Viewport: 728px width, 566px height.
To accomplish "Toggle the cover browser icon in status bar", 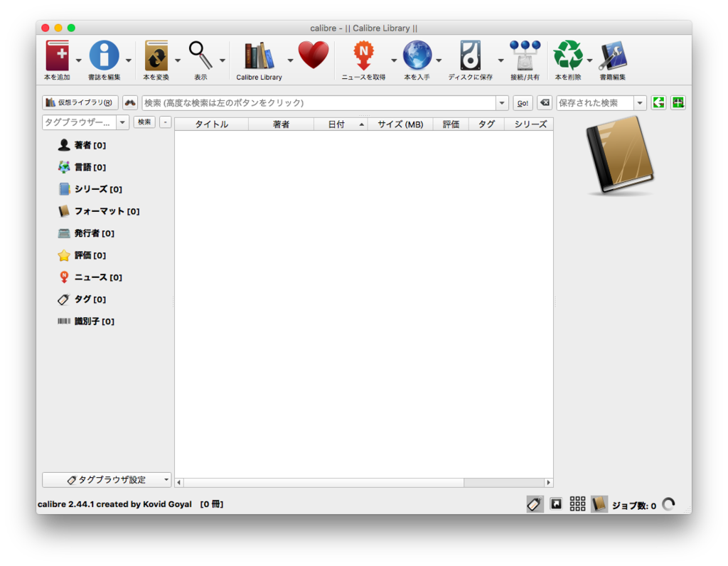I will point(556,504).
